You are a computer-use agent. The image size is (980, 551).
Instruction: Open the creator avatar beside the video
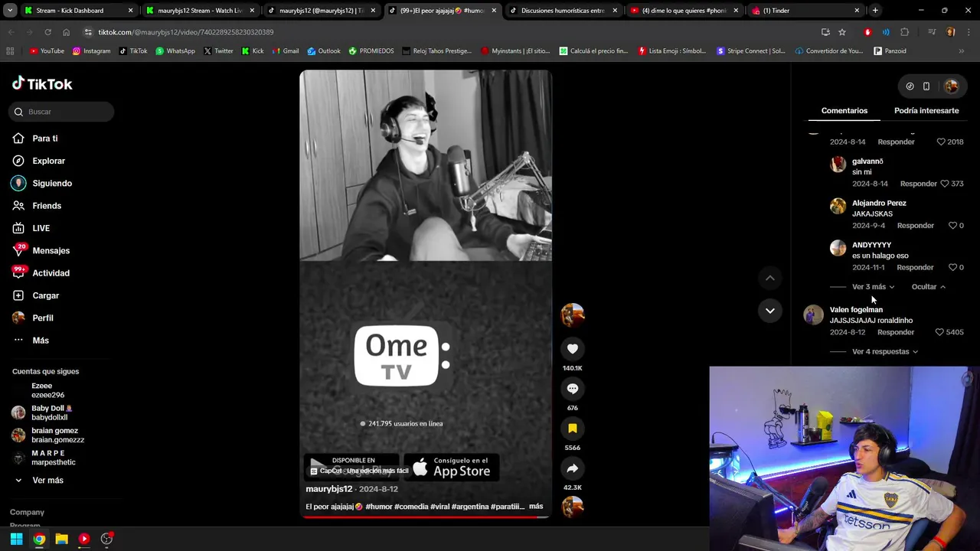[x=572, y=315]
